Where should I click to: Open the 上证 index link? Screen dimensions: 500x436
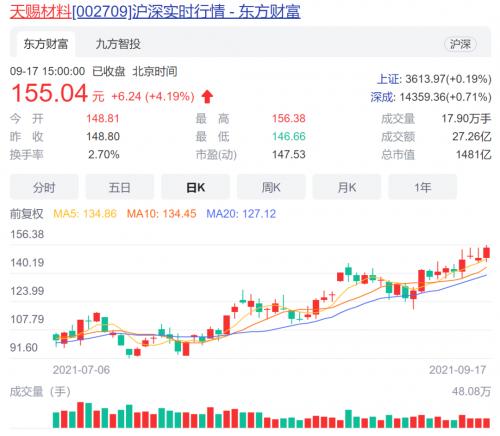click(x=389, y=79)
